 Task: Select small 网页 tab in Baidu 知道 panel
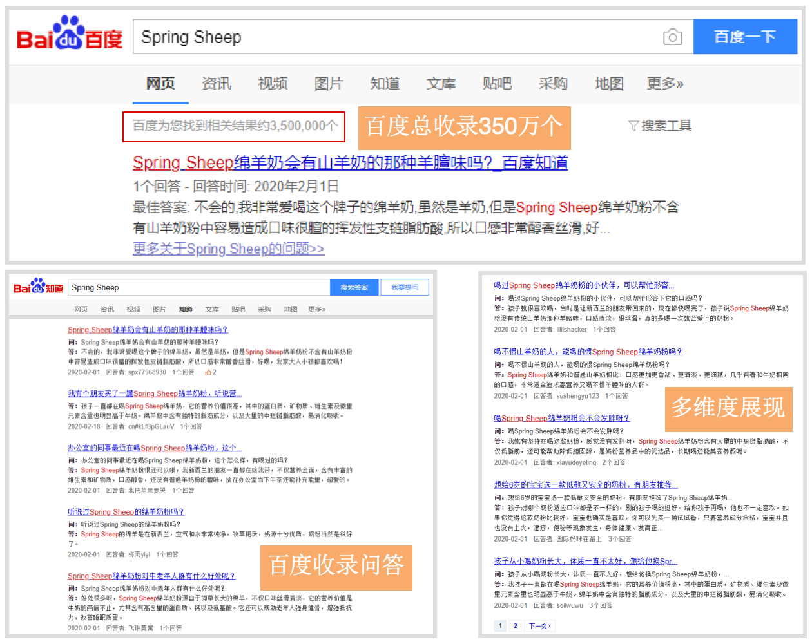(81, 309)
